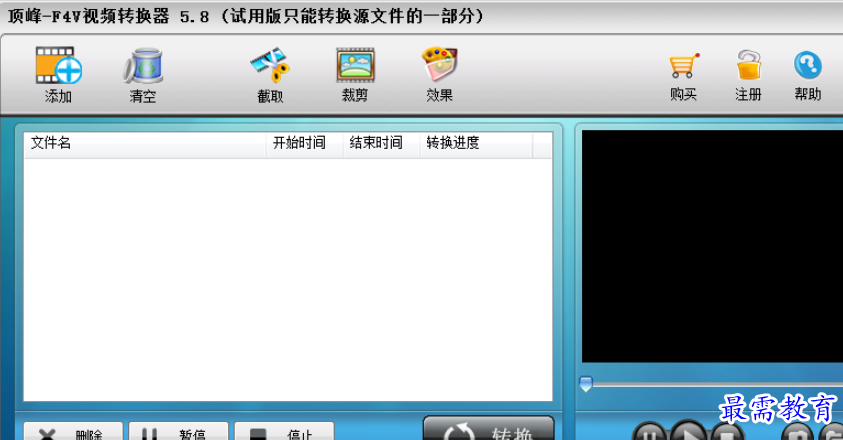The image size is (843, 440).
Task: Click the snapshot camera button under preview
Action: (x=798, y=433)
